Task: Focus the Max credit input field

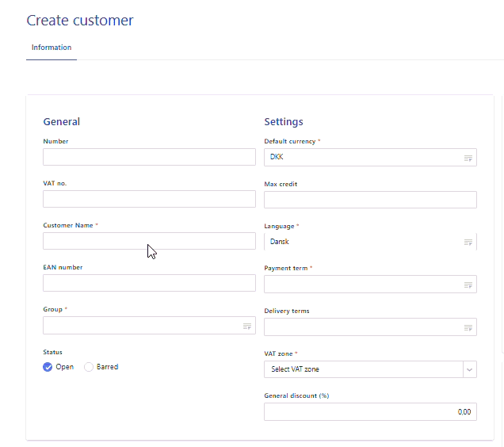Action: [370, 200]
